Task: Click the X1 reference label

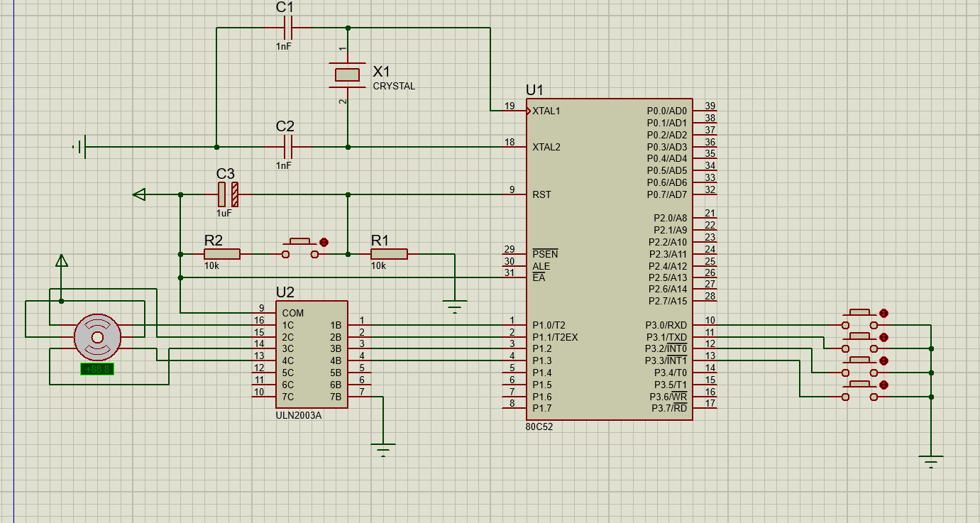Action: pos(382,72)
